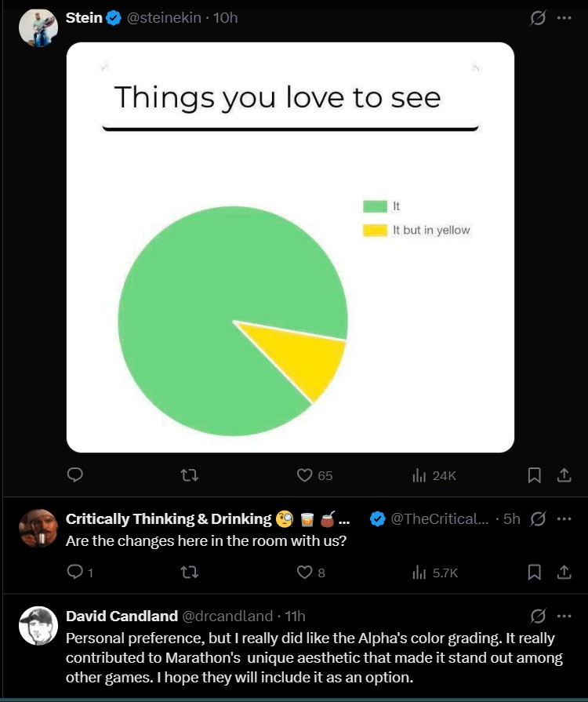Screen dimensions: 588x702
Task: Click Grok icon on Stein's post
Action: tap(538, 19)
